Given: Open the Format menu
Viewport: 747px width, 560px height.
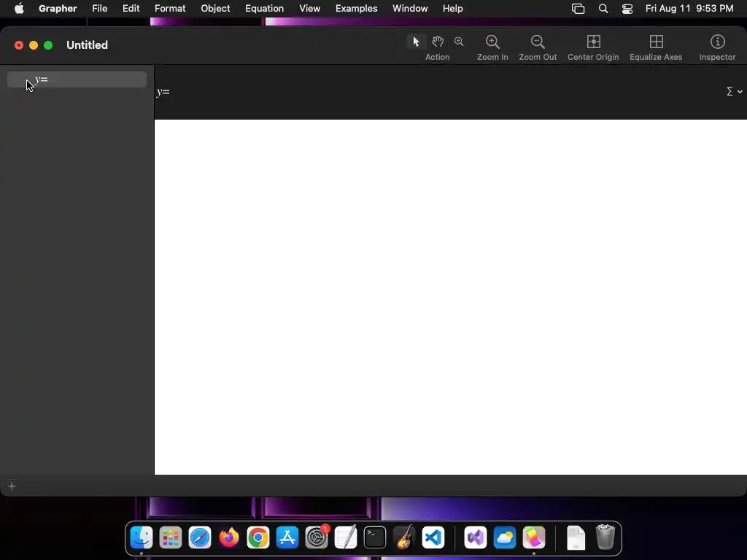Looking at the screenshot, I should (170, 9).
